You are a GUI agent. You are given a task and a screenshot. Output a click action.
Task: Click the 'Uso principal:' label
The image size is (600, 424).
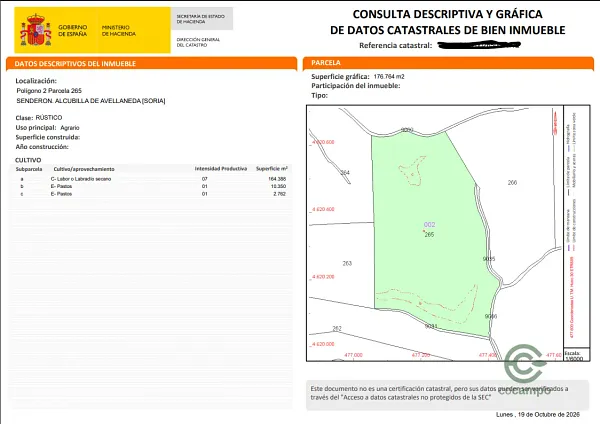click(36, 127)
